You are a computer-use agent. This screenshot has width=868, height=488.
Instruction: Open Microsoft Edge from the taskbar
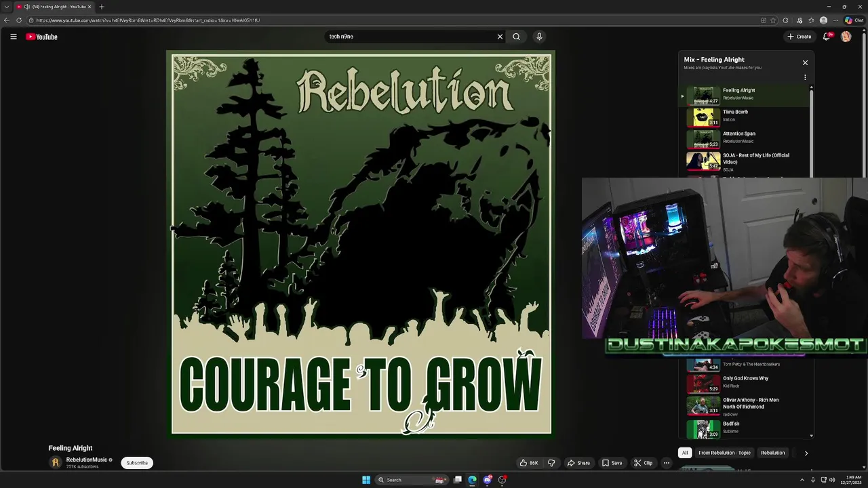click(x=473, y=480)
